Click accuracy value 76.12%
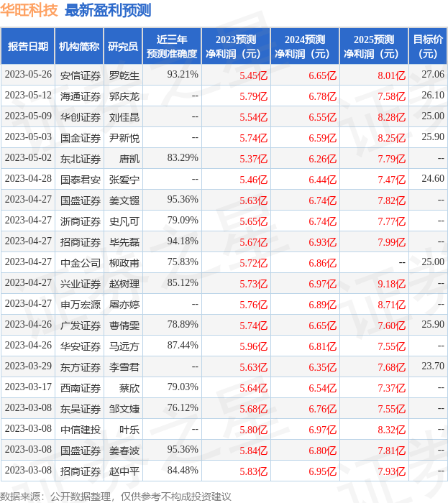This screenshot has height=503, width=448. (183, 408)
